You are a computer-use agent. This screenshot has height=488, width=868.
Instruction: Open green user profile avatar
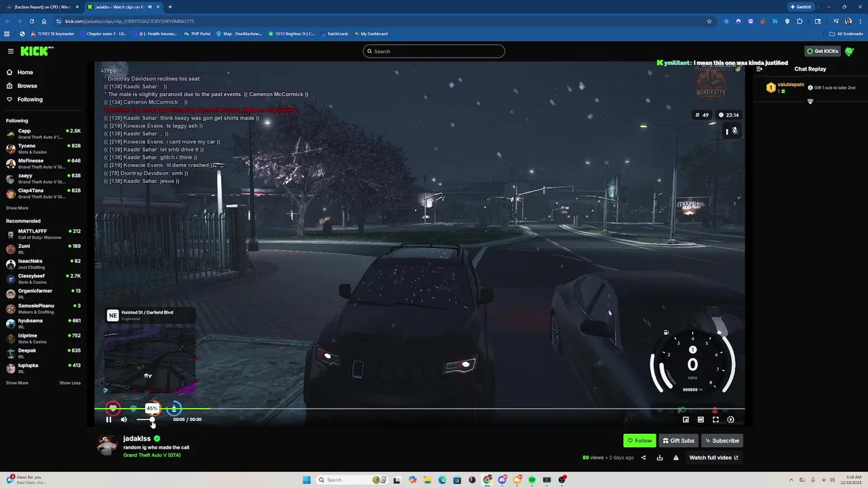(x=850, y=52)
